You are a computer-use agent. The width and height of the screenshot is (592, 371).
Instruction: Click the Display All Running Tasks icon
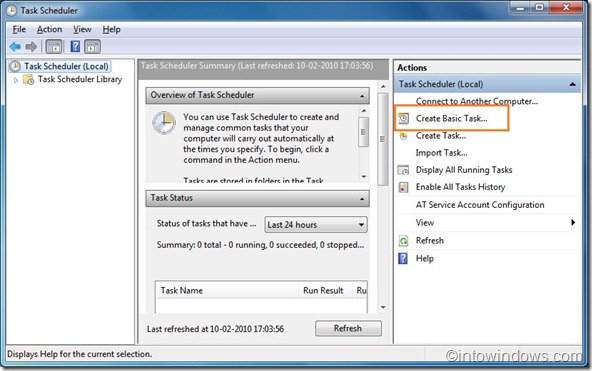tap(403, 170)
